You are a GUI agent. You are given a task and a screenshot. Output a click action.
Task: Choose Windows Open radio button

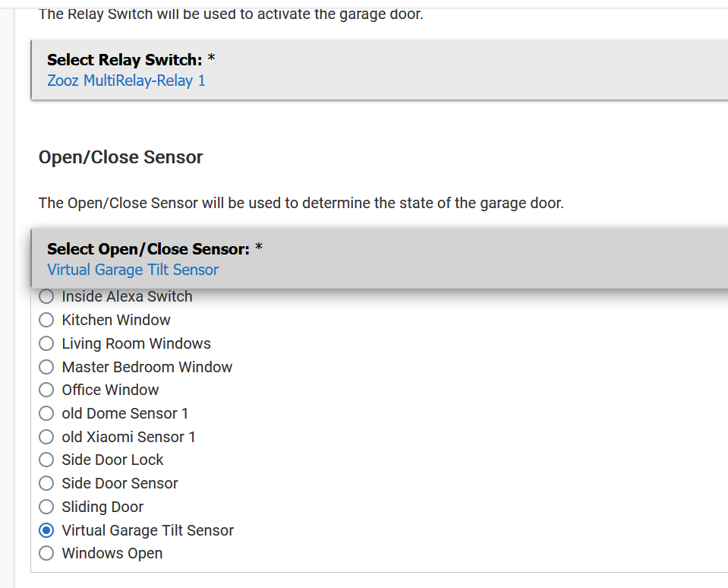(x=46, y=554)
